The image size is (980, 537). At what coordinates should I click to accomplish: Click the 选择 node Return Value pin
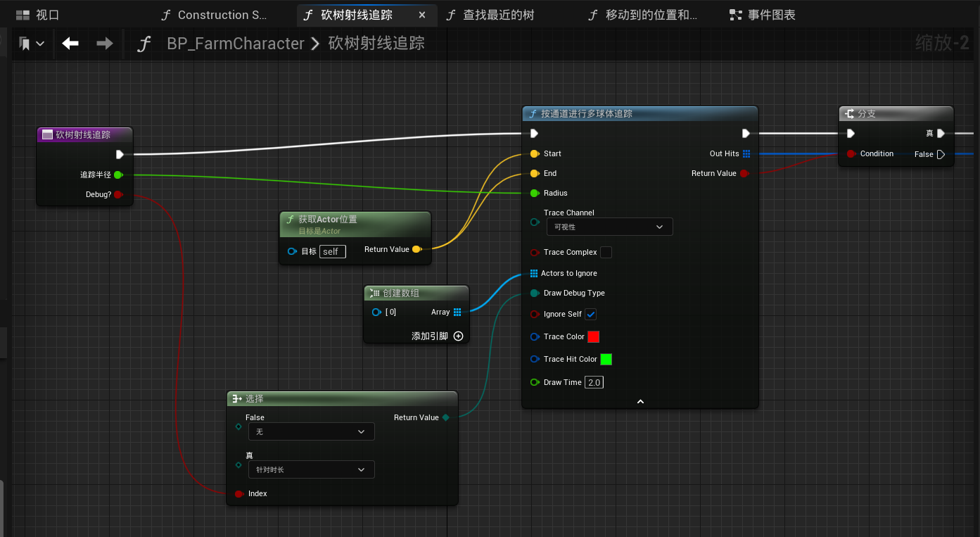[445, 417]
